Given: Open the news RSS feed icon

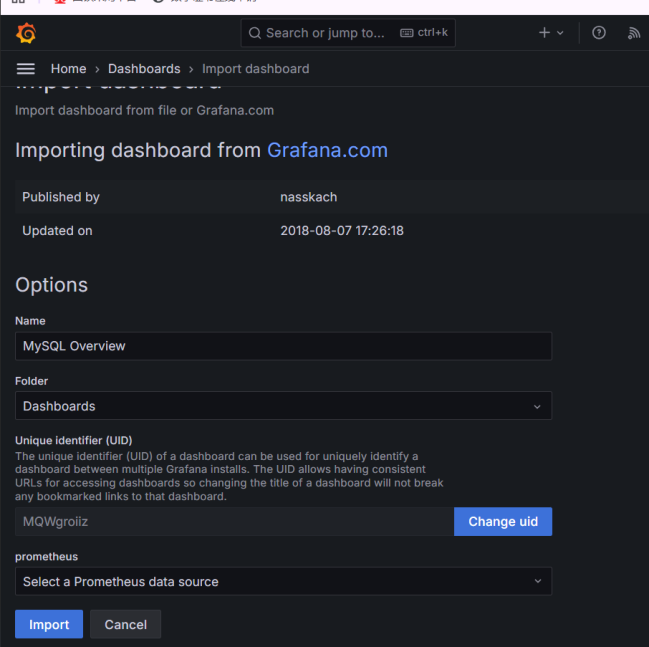Looking at the screenshot, I should (x=633, y=33).
